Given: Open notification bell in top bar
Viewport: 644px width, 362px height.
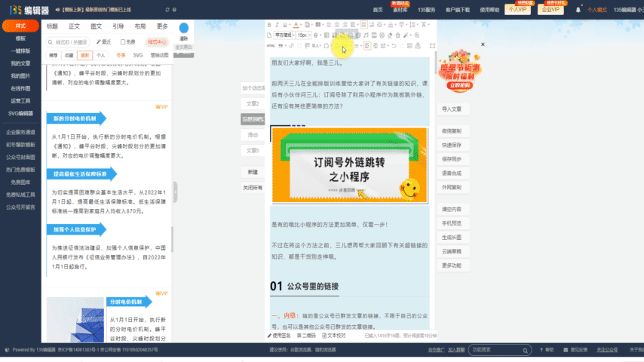Looking at the screenshot, I should pyautogui.click(x=578, y=10).
